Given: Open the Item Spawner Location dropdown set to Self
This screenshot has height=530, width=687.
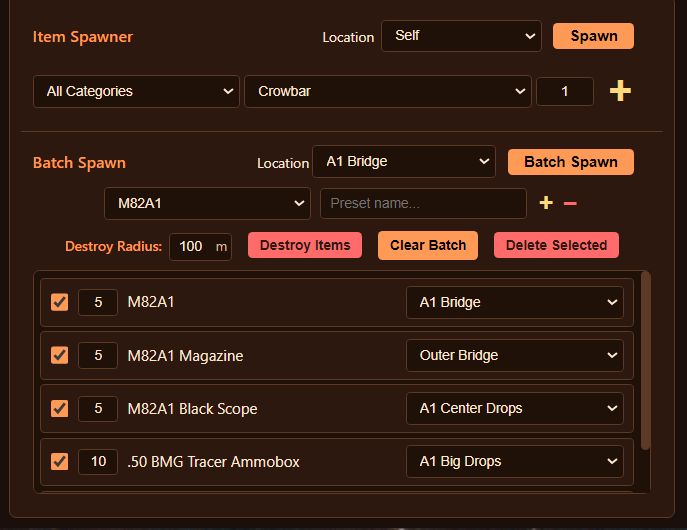Looking at the screenshot, I should 461,36.
